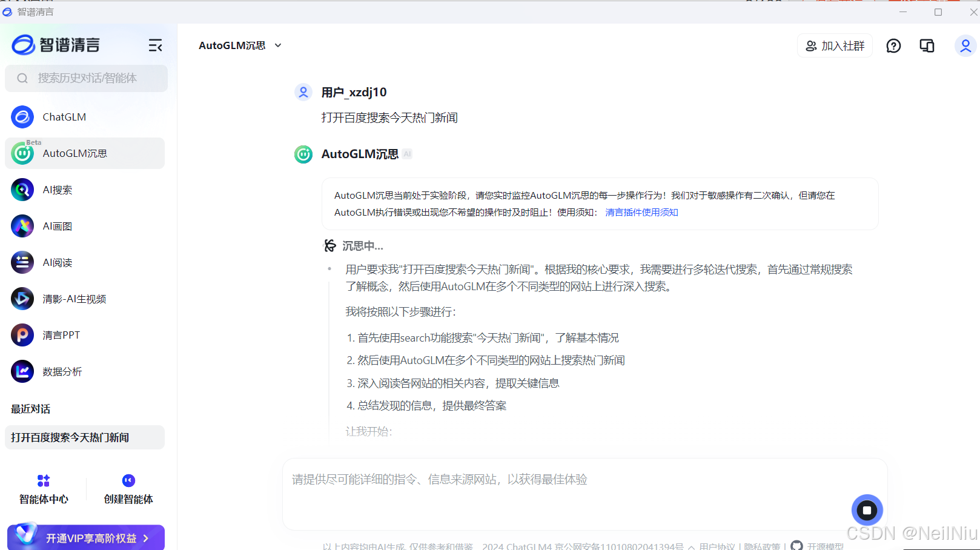Open the user profile avatar at top right

965,46
